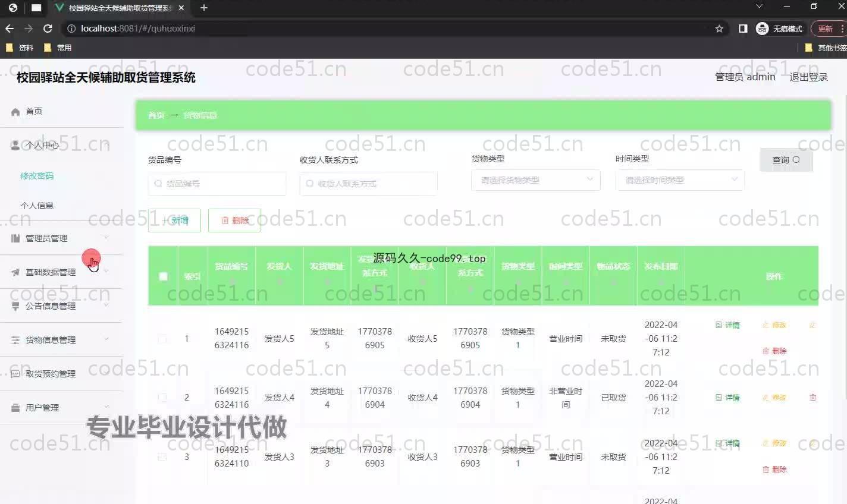Click the 查询 search button
This screenshot has width=847, height=504.
pos(786,160)
